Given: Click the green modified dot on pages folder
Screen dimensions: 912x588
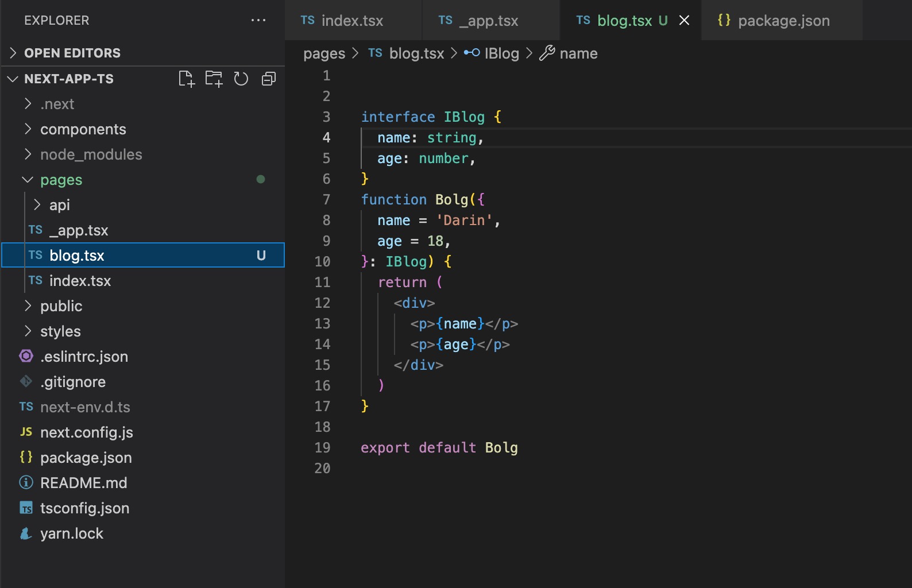Looking at the screenshot, I should [x=261, y=179].
